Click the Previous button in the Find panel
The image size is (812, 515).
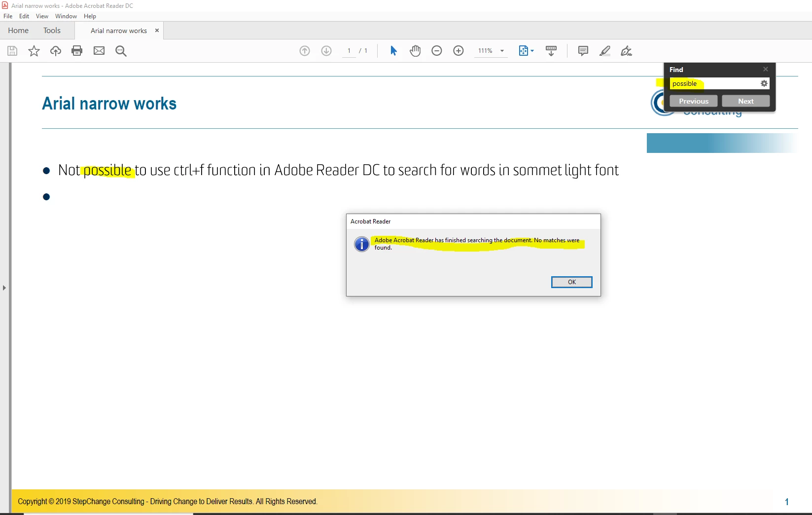694,101
